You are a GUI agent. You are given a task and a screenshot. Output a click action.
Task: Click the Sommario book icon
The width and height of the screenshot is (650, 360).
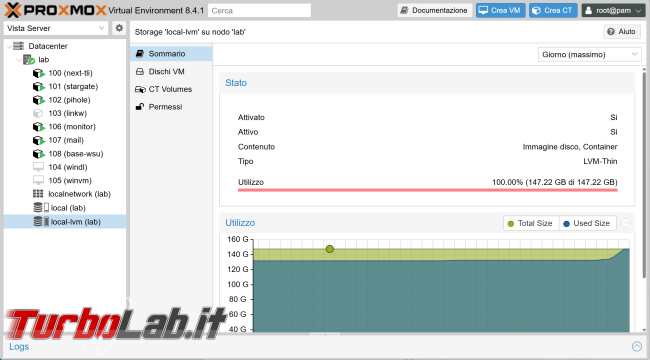140,54
